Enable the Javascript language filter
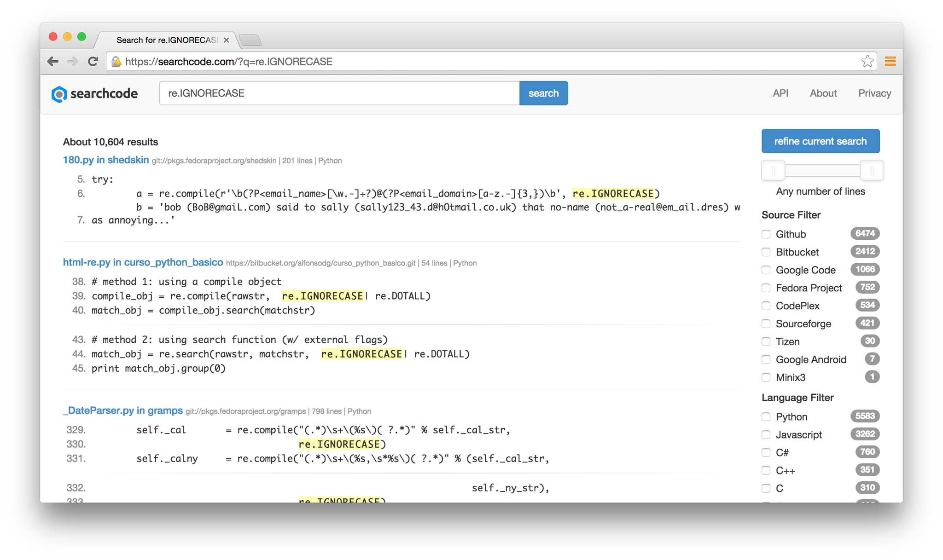The width and height of the screenshot is (943, 560). click(x=766, y=434)
